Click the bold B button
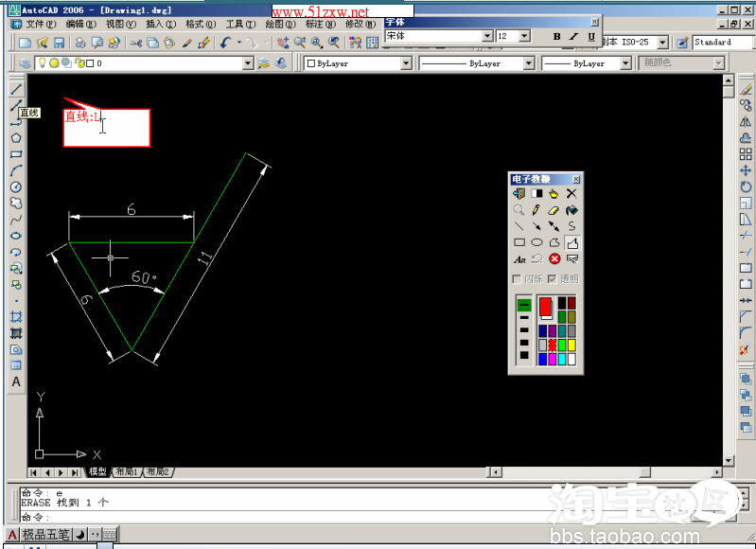This screenshot has height=549, width=756. (556, 36)
